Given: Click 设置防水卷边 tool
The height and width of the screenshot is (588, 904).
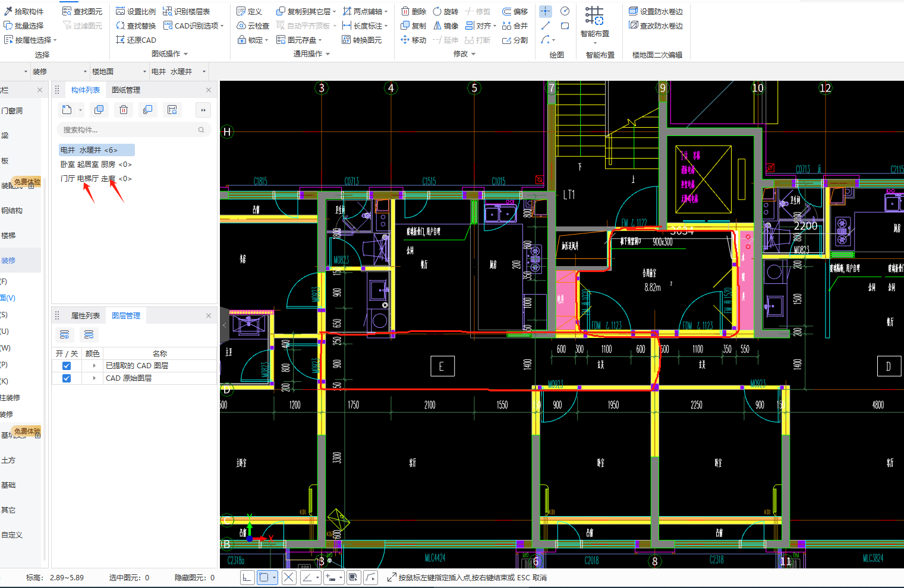Looking at the screenshot, I should [x=656, y=11].
